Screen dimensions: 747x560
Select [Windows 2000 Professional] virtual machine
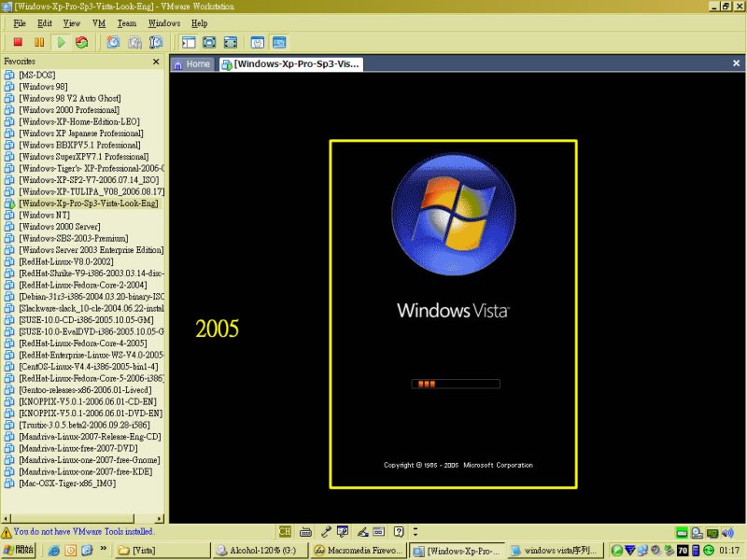click(69, 110)
